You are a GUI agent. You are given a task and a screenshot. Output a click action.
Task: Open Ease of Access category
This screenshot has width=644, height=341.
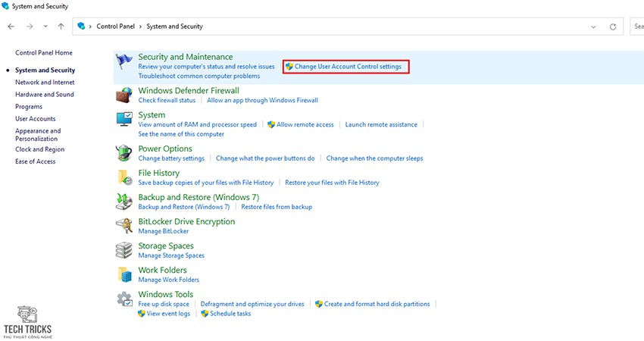pyautogui.click(x=36, y=161)
